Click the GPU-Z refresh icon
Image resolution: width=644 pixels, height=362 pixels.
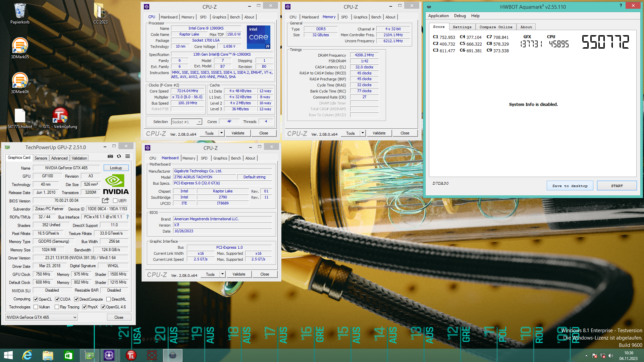pos(119,156)
